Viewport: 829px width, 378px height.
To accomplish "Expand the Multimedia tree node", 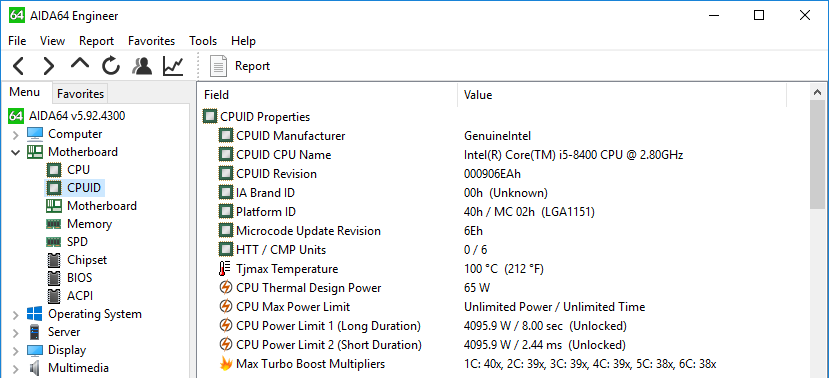I will [15, 368].
